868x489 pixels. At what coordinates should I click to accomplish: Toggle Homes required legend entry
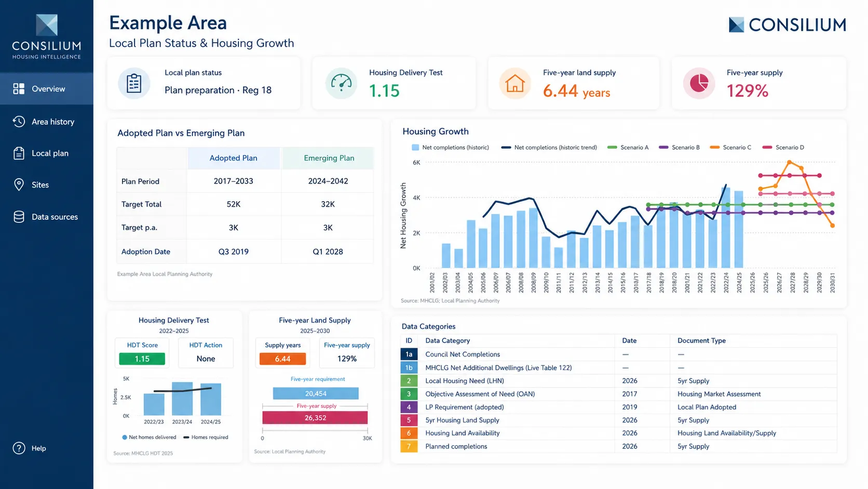(x=206, y=438)
